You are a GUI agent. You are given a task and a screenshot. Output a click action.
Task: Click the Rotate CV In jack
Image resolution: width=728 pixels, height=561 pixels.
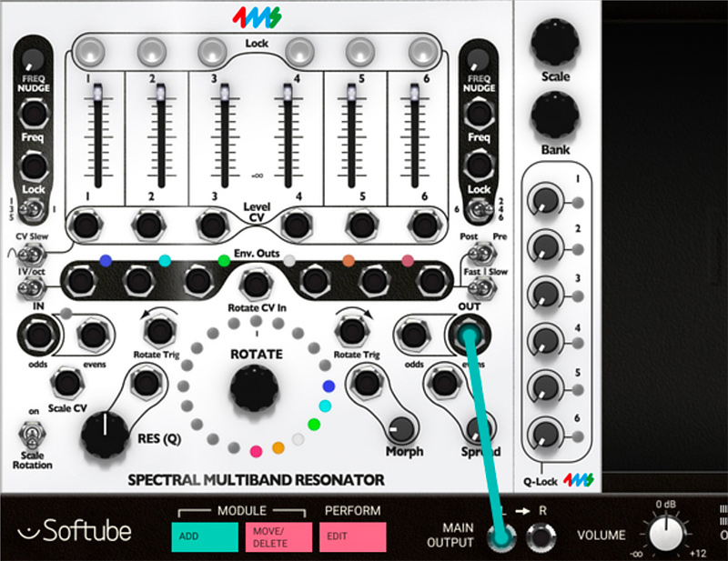point(256,283)
